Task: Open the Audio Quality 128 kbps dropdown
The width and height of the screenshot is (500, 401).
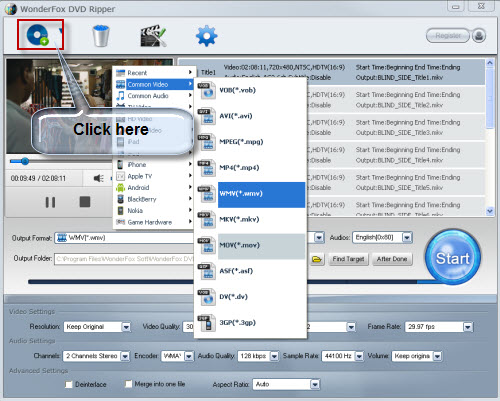Action: (274, 356)
